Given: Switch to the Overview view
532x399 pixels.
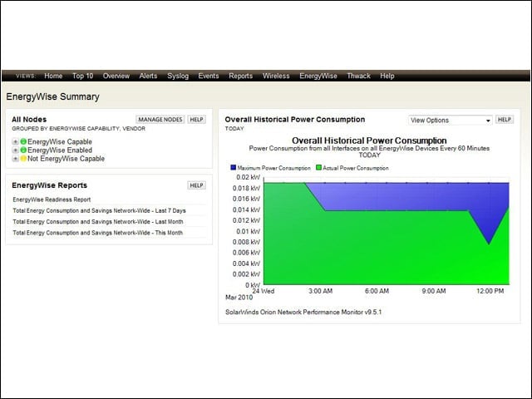Looking at the screenshot, I should click(116, 76).
